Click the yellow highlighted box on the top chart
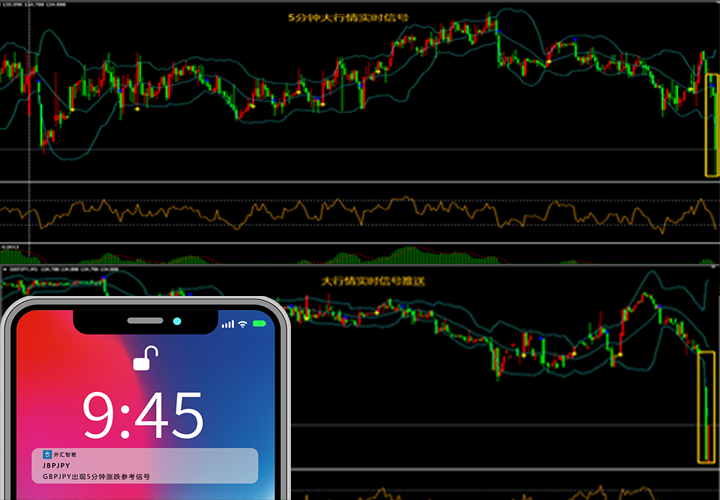720x500 pixels. coord(711,125)
